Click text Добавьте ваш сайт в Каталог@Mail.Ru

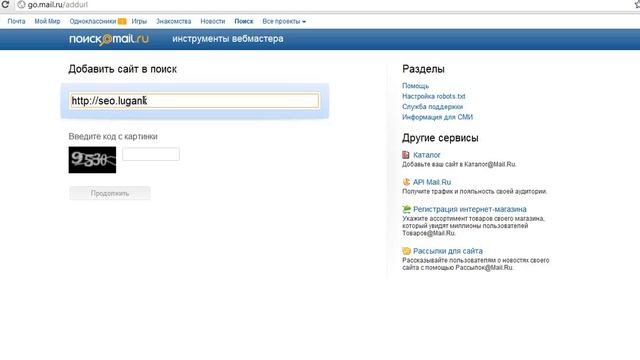(x=459, y=164)
